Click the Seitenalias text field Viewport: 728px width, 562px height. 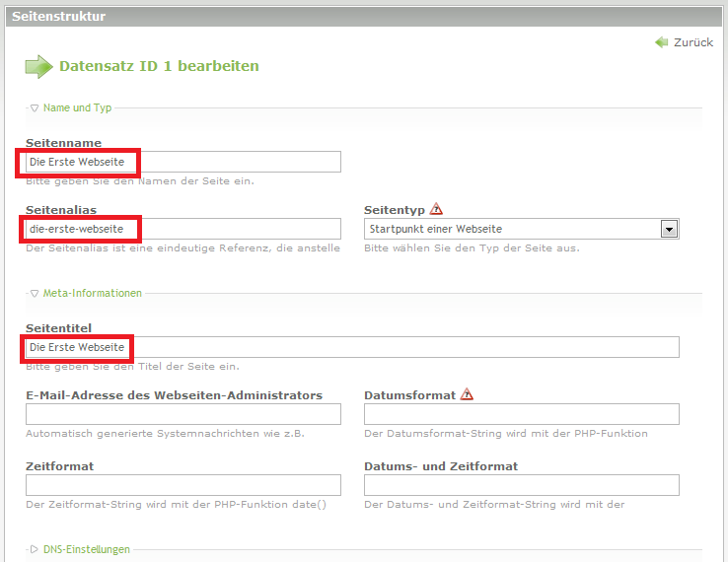pos(182,229)
